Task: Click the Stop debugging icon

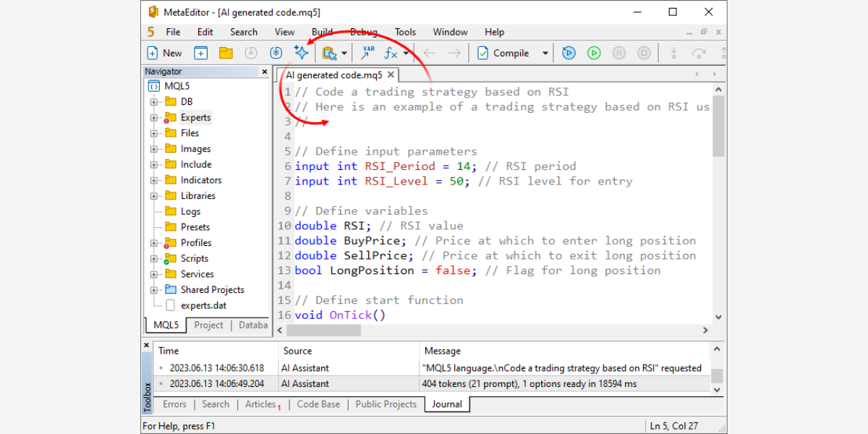Action: click(644, 53)
